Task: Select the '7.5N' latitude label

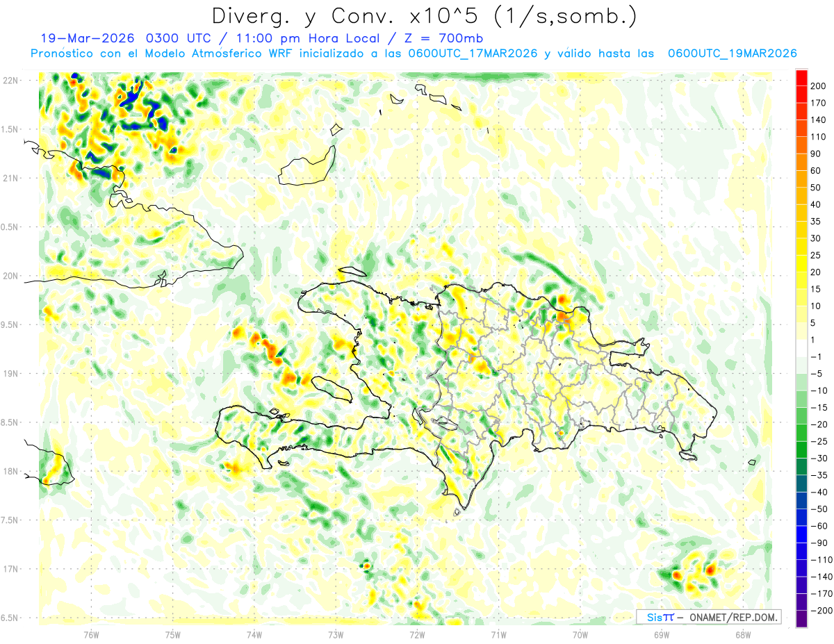Action: (x=10, y=520)
